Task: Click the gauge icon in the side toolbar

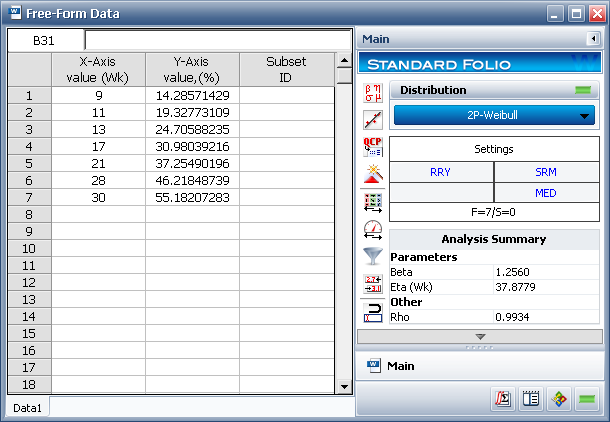Action: click(372, 229)
